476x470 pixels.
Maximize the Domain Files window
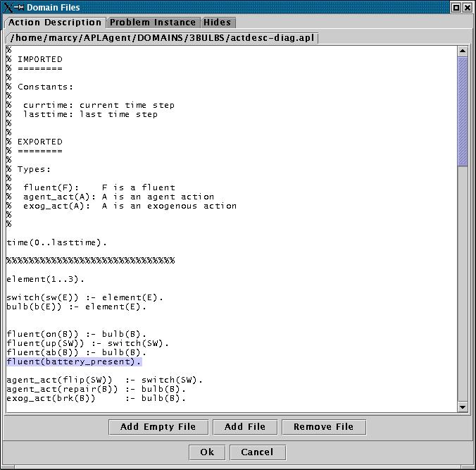pos(456,7)
